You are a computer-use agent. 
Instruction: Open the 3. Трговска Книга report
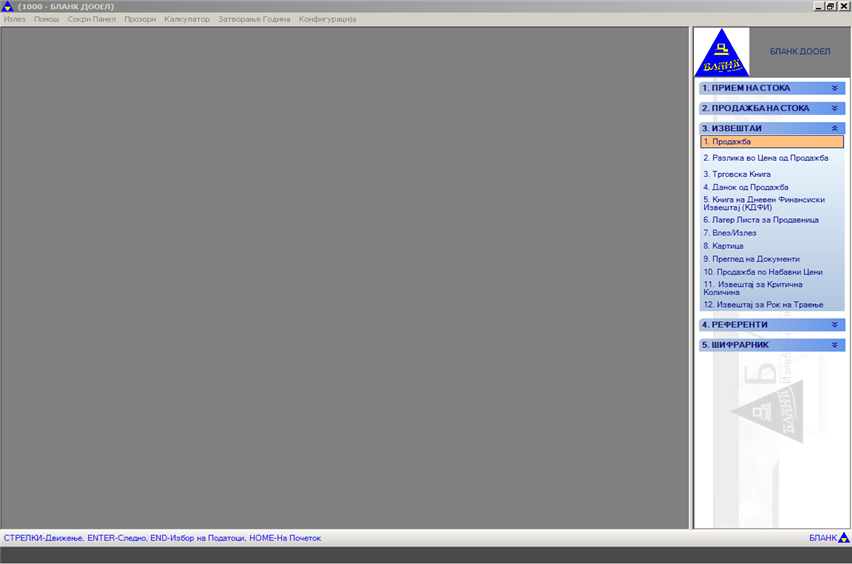click(x=736, y=174)
